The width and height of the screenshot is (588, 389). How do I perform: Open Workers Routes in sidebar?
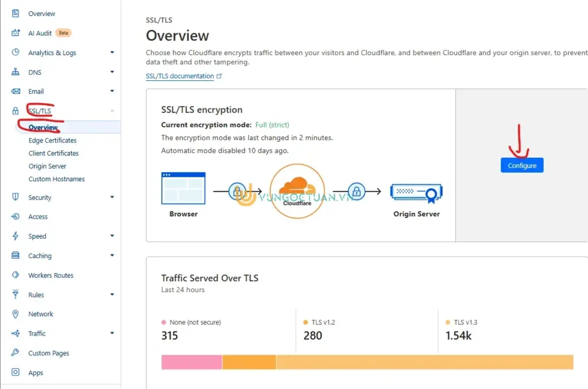pos(51,275)
